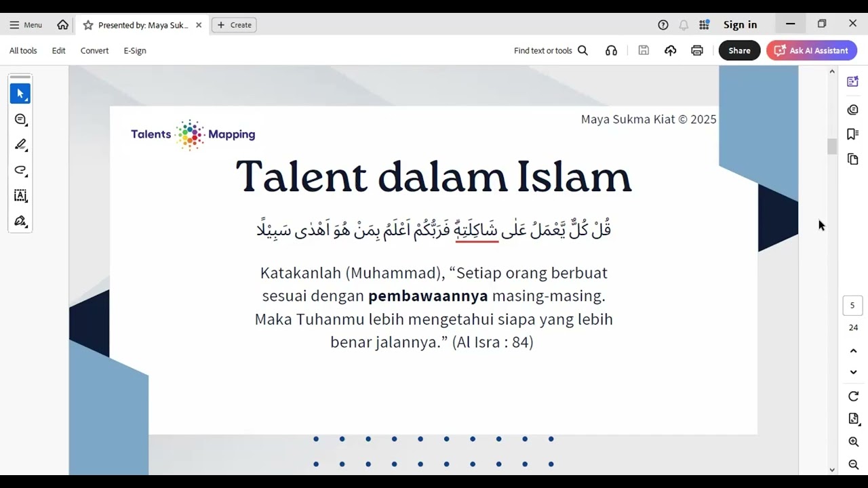Click the scrollbar down arrow
This screenshot has height=488, width=868.
pyautogui.click(x=832, y=470)
